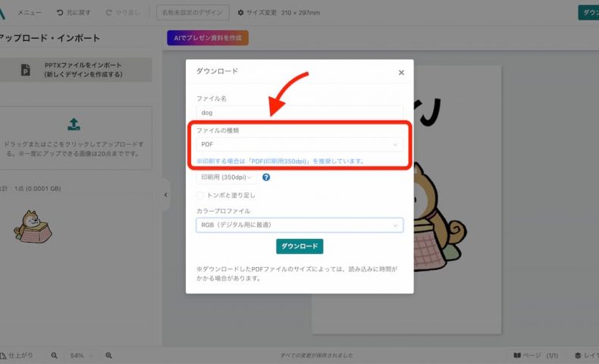Click PPTXファイルをインポート file icon button
The image size is (599, 364).
pos(26,70)
